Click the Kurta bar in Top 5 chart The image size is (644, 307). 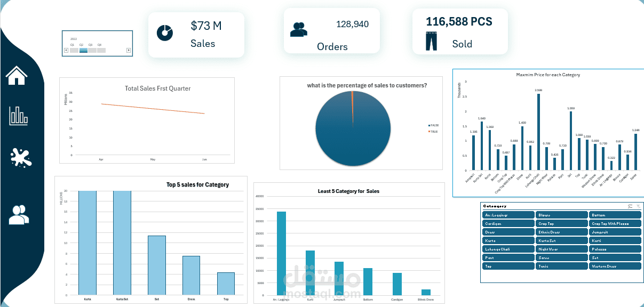88,243
